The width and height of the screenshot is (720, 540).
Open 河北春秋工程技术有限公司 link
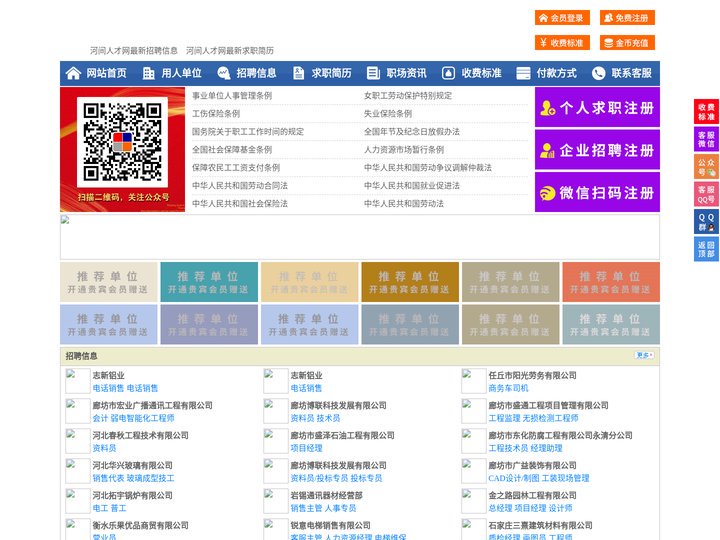point(141,435)
